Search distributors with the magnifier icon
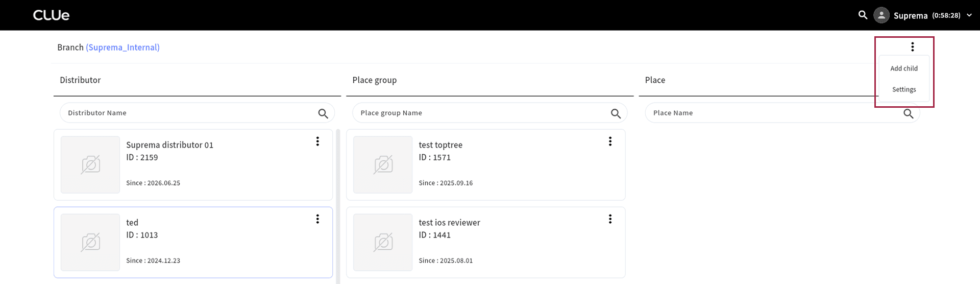Viewport: 980px width, 284px height. tap(323, 113)
